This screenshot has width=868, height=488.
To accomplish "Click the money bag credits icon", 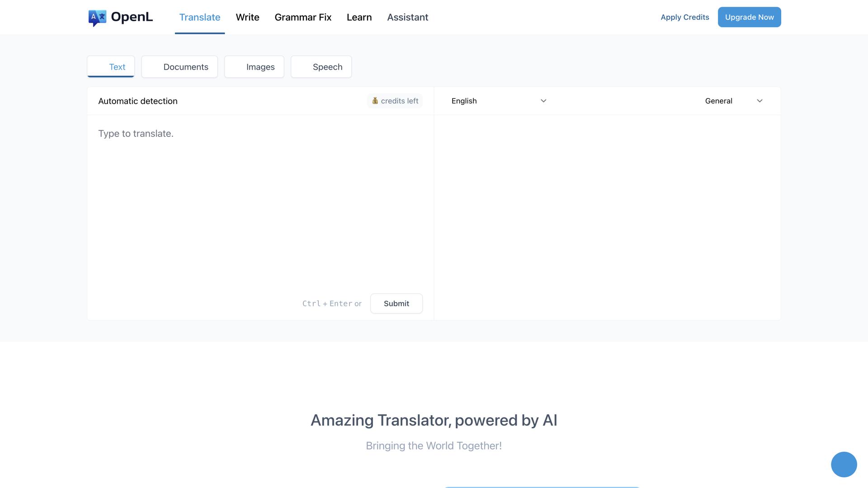I will pos(375,101).
